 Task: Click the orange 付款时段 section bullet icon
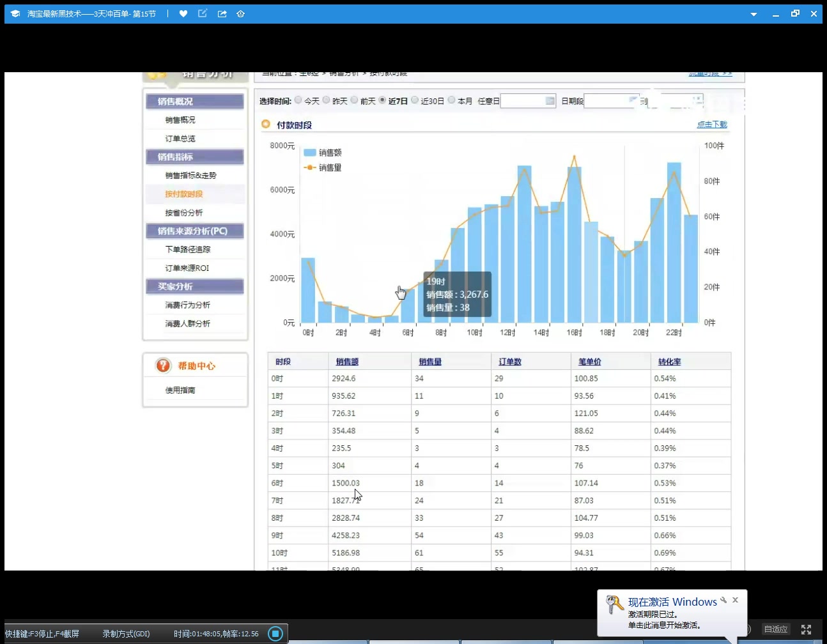tap(266, 124)
